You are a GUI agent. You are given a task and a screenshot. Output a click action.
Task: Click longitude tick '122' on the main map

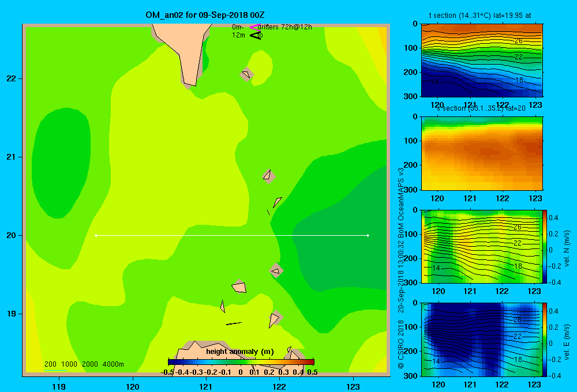click(279, 386)
